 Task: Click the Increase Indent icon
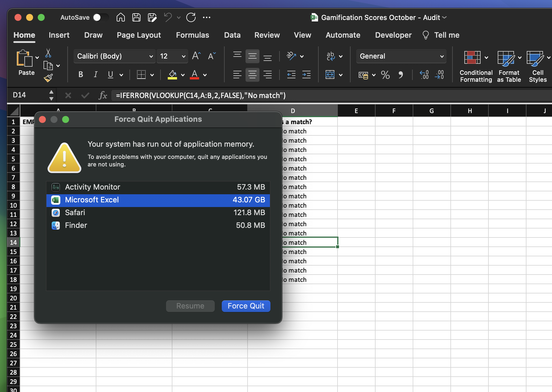point(306,75)
